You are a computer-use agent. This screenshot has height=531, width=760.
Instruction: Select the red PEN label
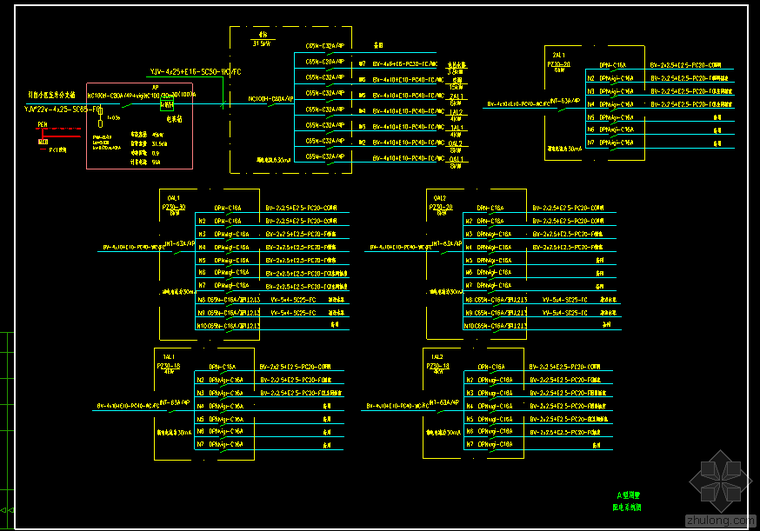[x=43, y=125]
